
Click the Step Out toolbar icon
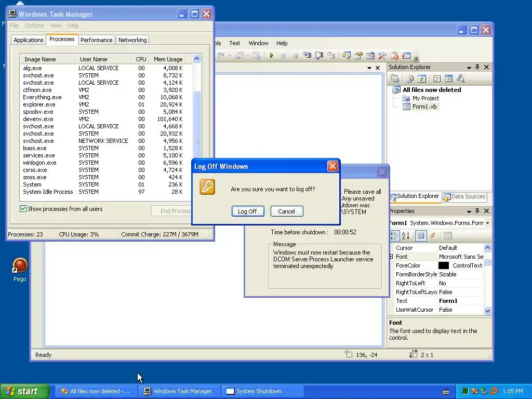coord(331,55)
